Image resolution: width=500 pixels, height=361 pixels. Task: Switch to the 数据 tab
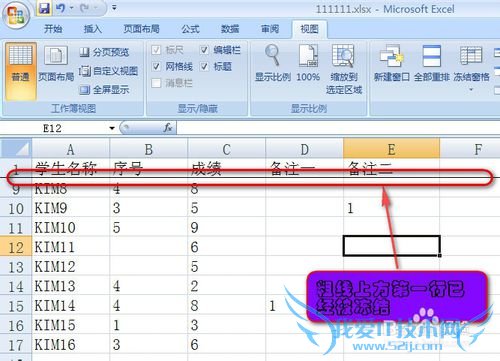click(230, 29)
